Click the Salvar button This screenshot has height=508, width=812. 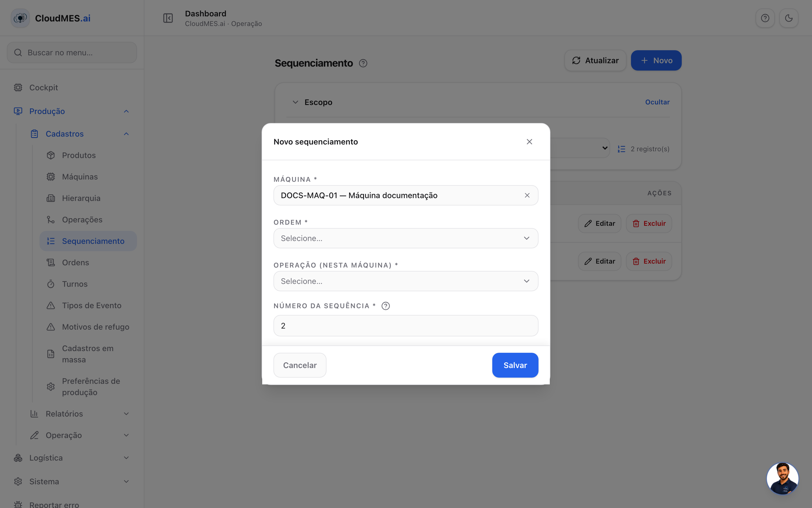[x=515, y=365]
